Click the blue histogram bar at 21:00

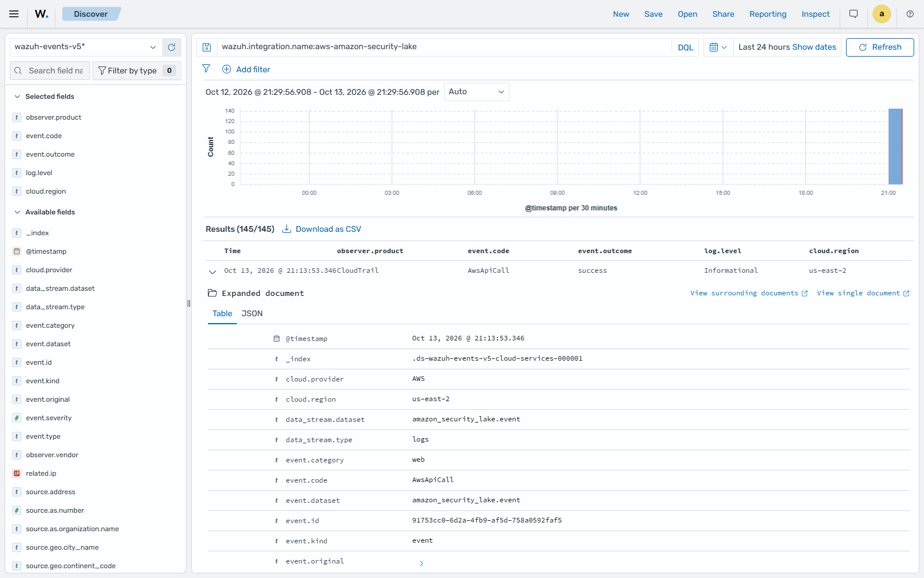click(x=895, y=146)
